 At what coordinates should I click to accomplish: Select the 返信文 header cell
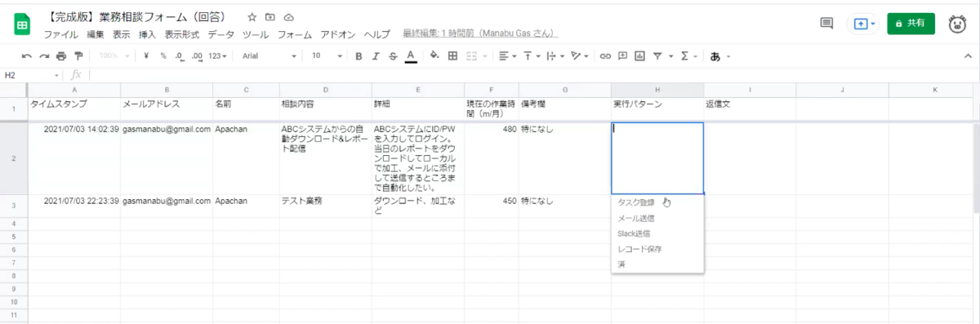pos(750,109)
